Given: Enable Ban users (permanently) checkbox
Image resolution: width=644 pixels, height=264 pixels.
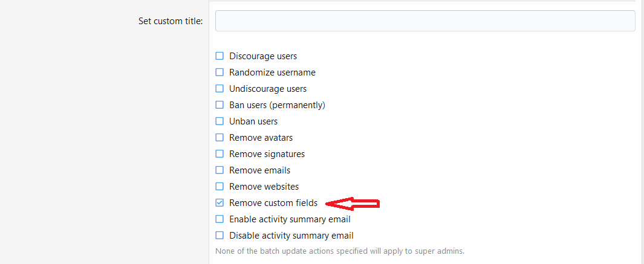Looking at the screenshot, I should pos(220,105).
